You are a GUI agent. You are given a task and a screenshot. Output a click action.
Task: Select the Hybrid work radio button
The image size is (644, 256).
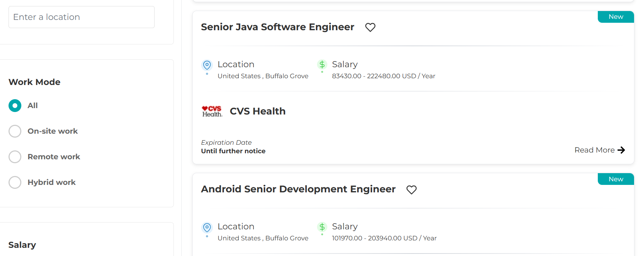[x=15, y=182]
